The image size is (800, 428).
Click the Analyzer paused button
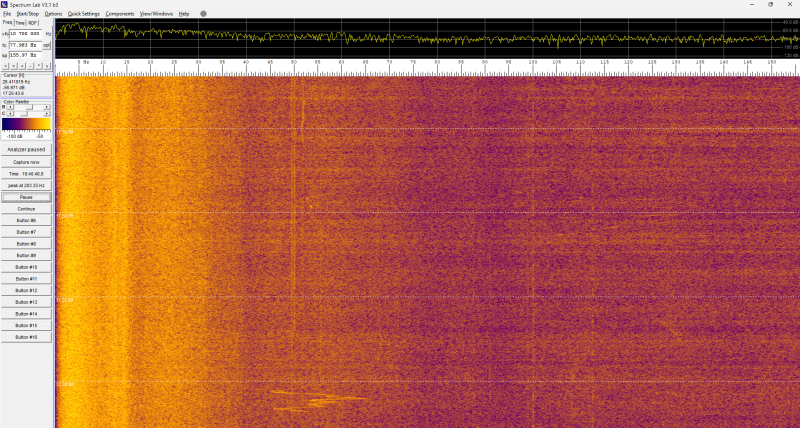pos(27,149)
